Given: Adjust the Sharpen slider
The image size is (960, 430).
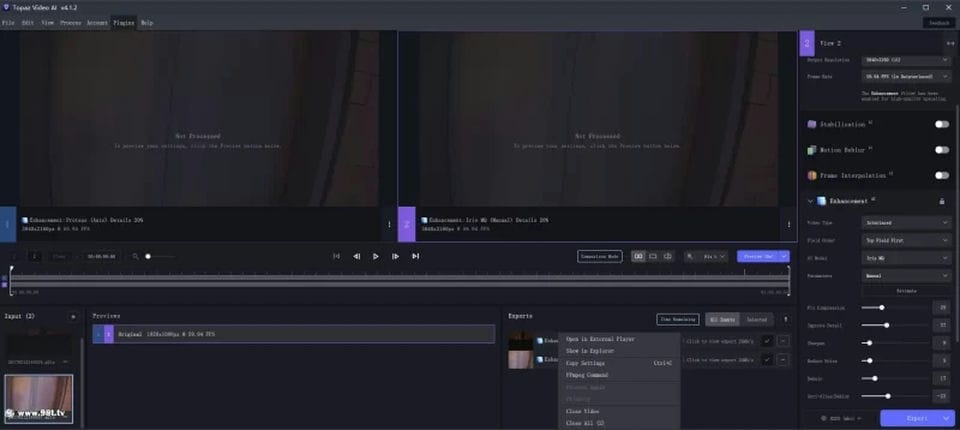Looking at the screenshot, I should (x=894, y=343).
